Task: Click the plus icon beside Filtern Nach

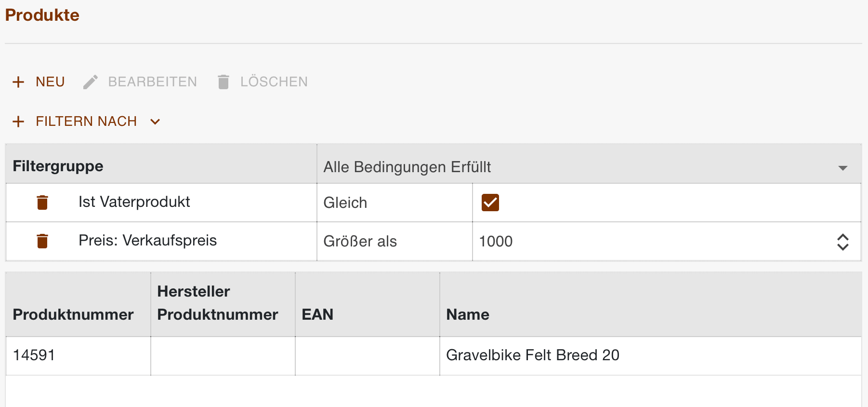Action: pyautogui.click(x=18, y=122)
